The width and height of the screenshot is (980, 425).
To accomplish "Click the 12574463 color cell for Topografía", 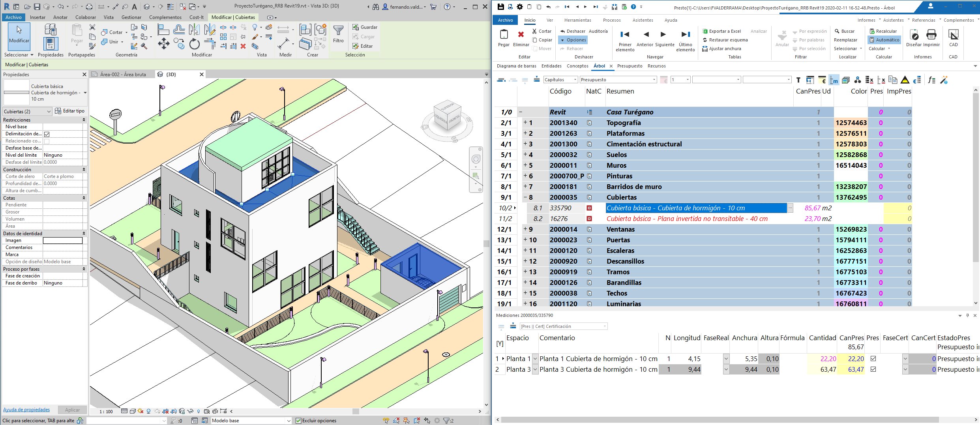I will pos(851,123).
